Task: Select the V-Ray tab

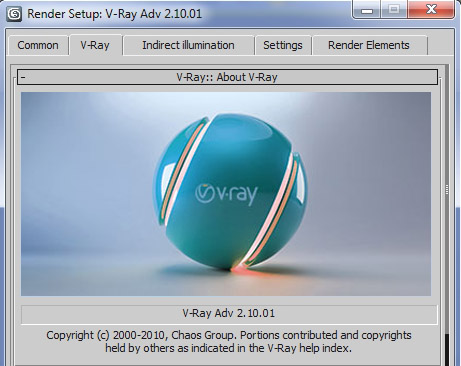Action: [x=95, y=45]
